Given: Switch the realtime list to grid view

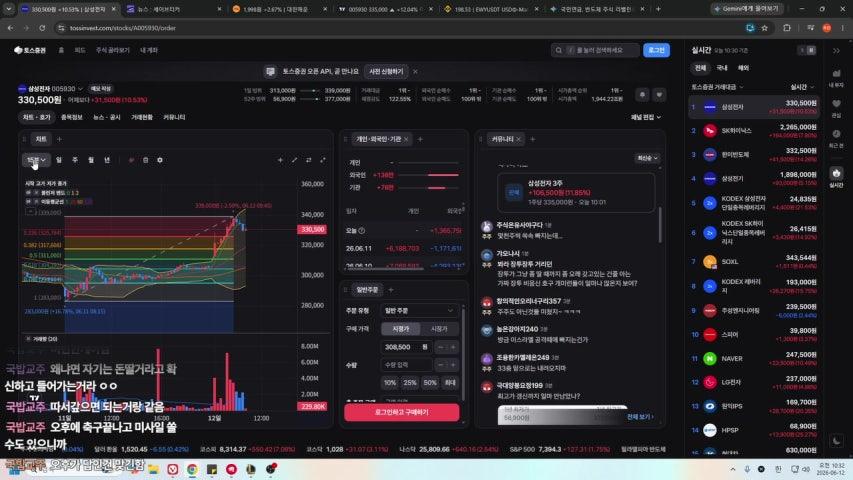Looking at the screenshot, I should 811,50.
